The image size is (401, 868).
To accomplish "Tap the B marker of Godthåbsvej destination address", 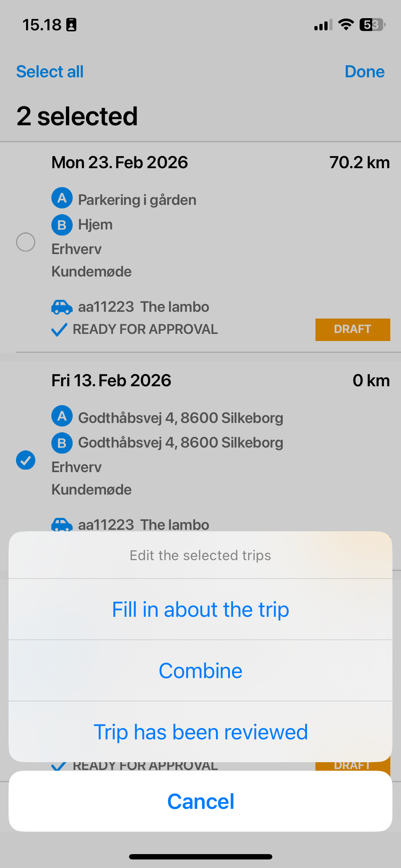I will click(62, 443).
